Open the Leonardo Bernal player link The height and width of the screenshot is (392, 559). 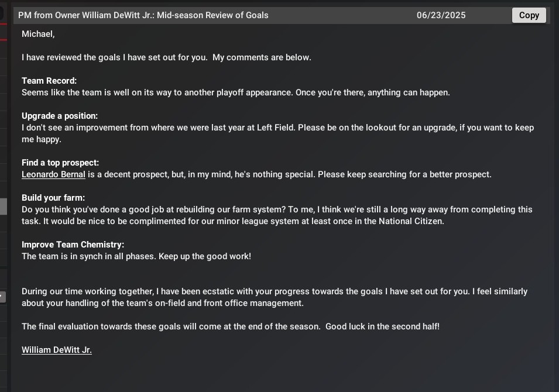(x=53, y=174)
